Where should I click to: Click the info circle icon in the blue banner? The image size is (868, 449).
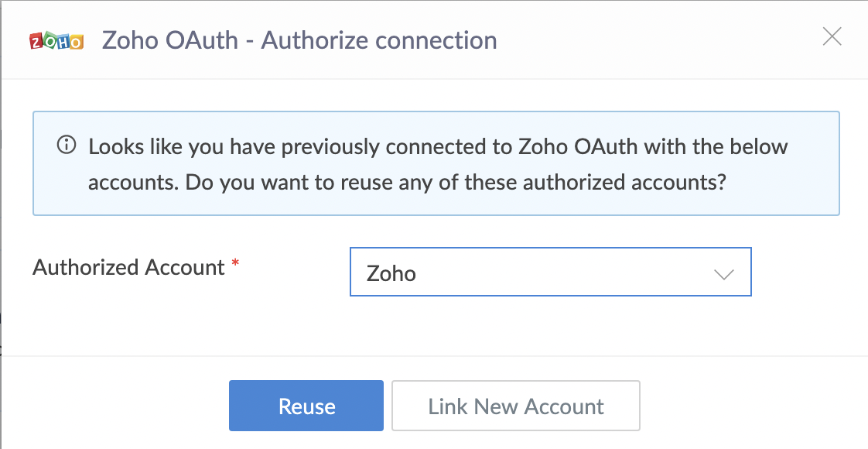(x=67, y=146)
